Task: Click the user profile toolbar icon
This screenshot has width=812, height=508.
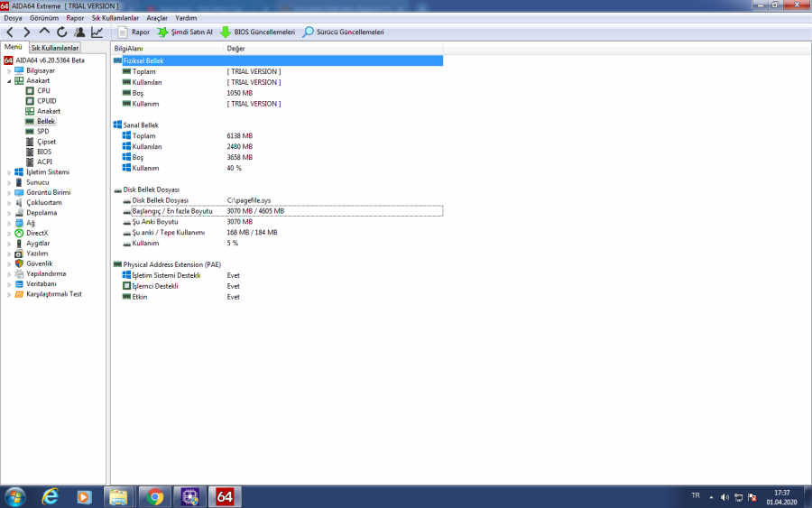Action: (x=79, y=32)
